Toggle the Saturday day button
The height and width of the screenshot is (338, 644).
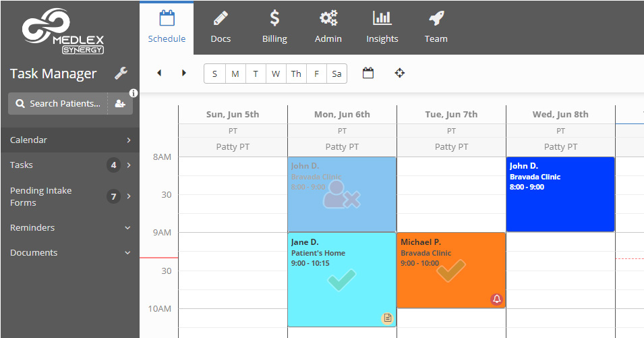(x=336, y=74)
